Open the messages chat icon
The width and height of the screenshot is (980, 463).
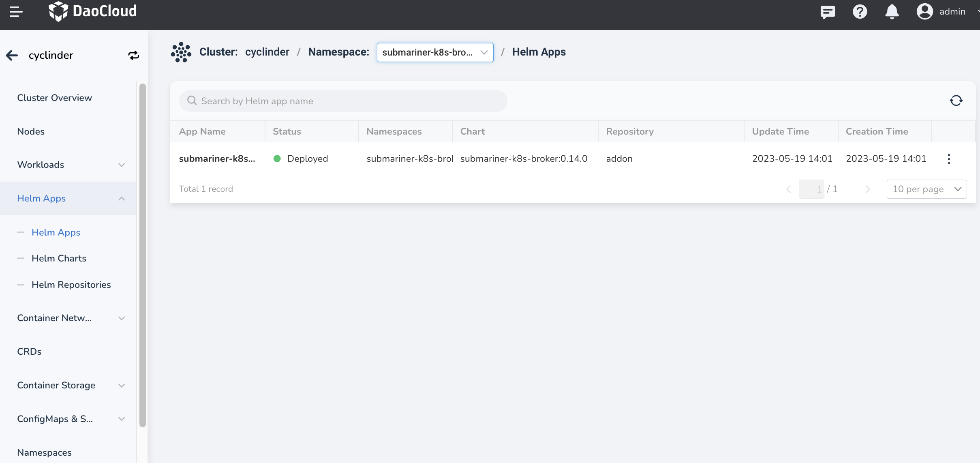click(x=828, y=12)
